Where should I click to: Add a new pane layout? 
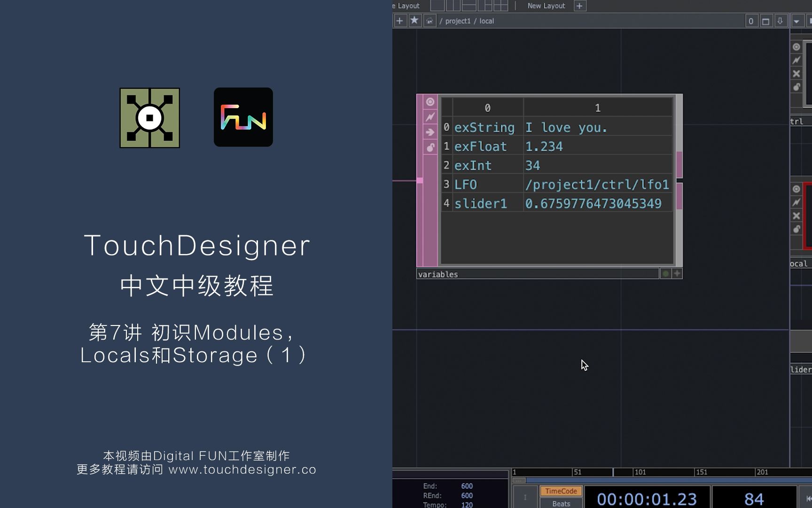[x=580, y=6]
